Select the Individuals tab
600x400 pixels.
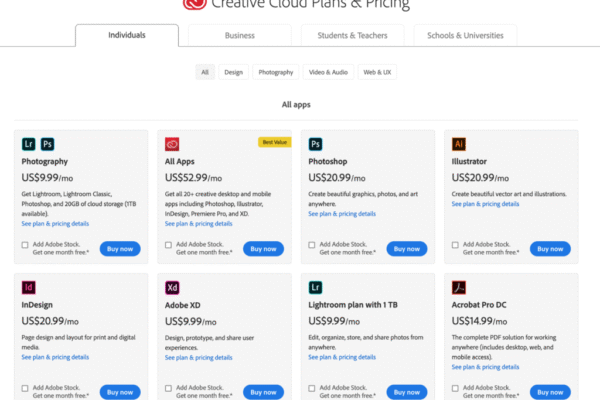(127, 35)
